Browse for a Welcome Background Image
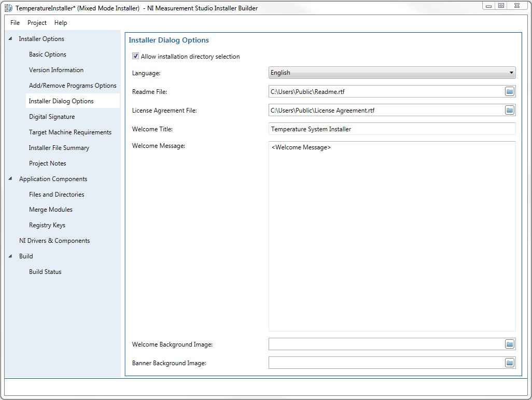The image size is (532, 400). coord(509,343)
